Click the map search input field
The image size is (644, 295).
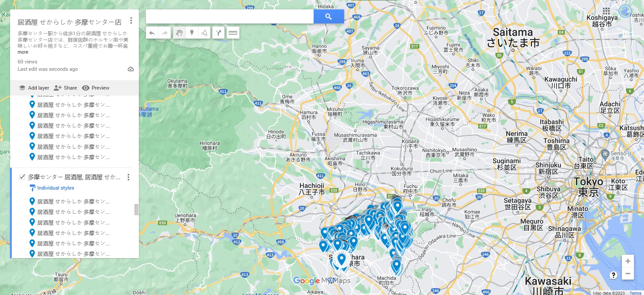coord(230,16)
